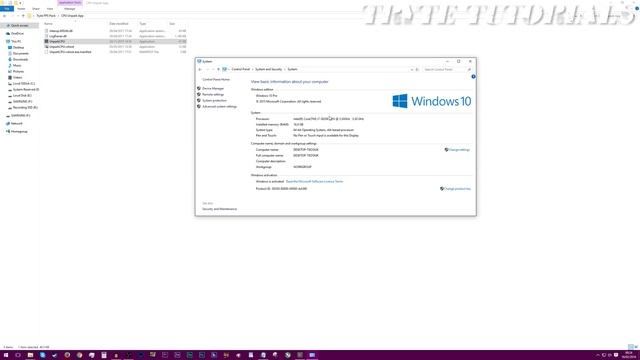
Task: Open Cortana search circle on taskbar
Action: [x=18, y=355]
